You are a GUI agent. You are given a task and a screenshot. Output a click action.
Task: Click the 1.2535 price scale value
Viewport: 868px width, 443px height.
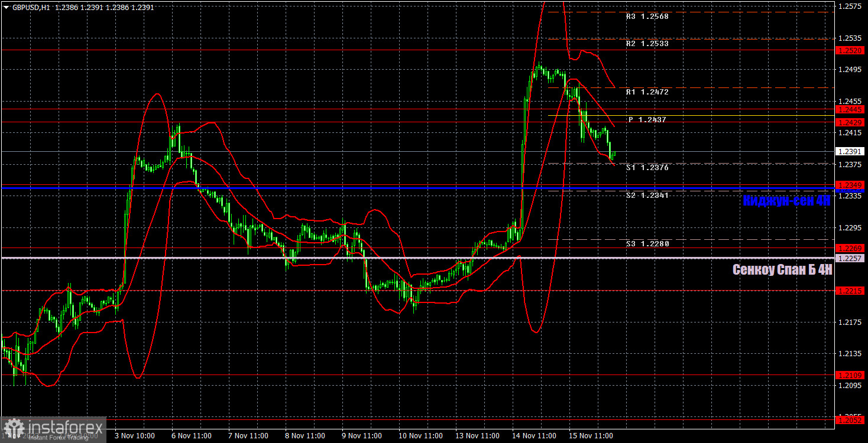850,38
